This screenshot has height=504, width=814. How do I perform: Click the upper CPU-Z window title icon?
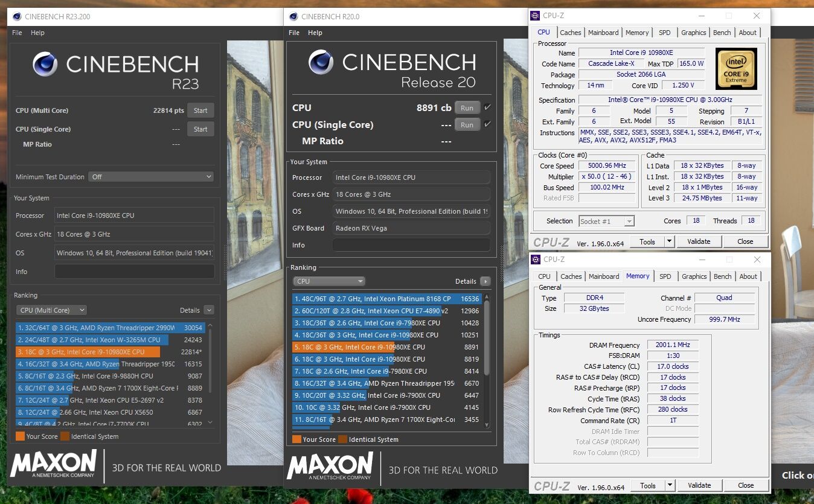(x=536, y=15)
